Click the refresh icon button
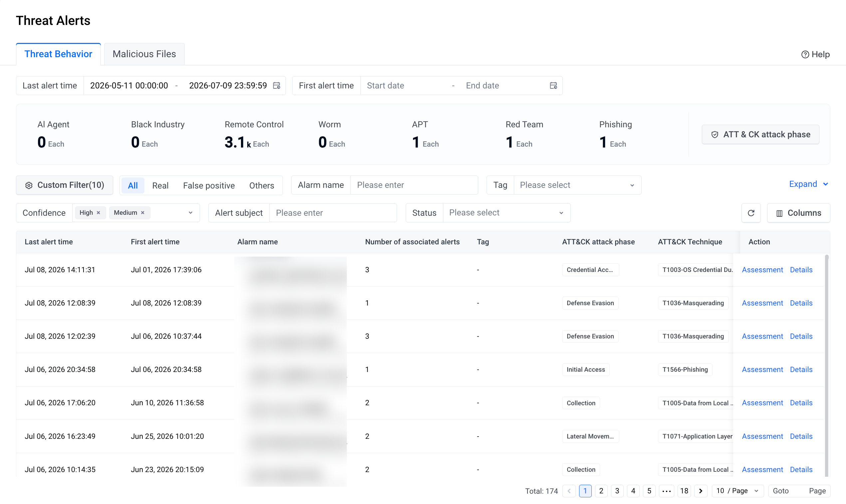Viewport: 846px width, 504px height. point(751,213)
